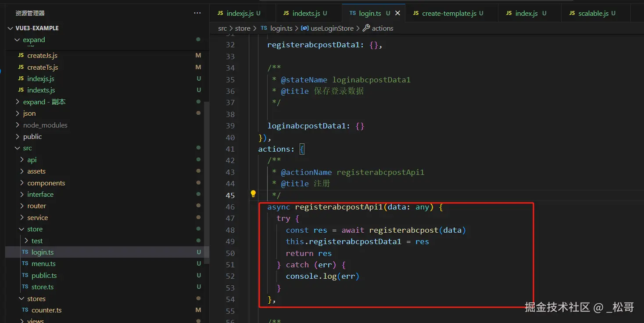The height and width of the screenshot is (323, 644).
Task: Close the login.ts editor tab
Action: coord(397,13)
